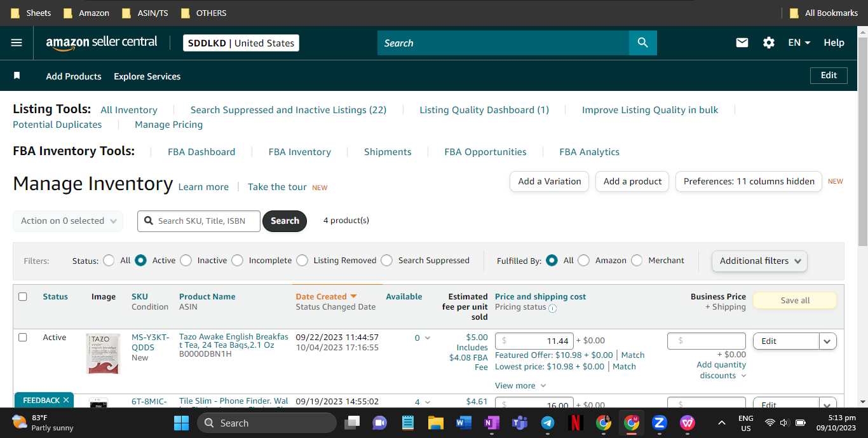Open the FBA Dashboard tab

(x=201, y=152)
